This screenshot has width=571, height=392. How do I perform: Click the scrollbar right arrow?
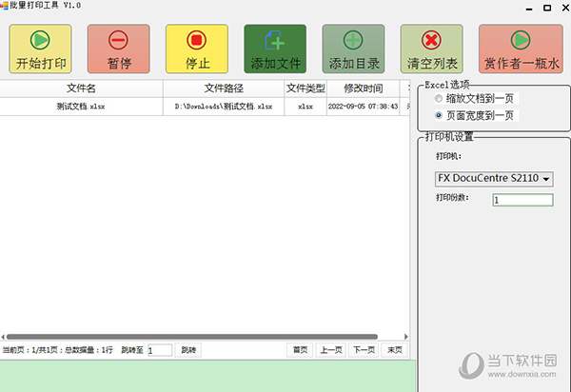coord(406,337)
